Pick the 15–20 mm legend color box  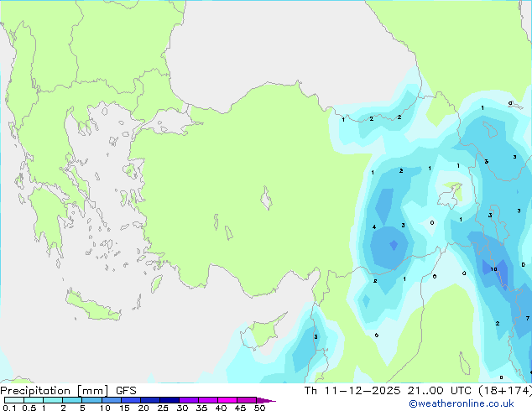pos(131,400)
